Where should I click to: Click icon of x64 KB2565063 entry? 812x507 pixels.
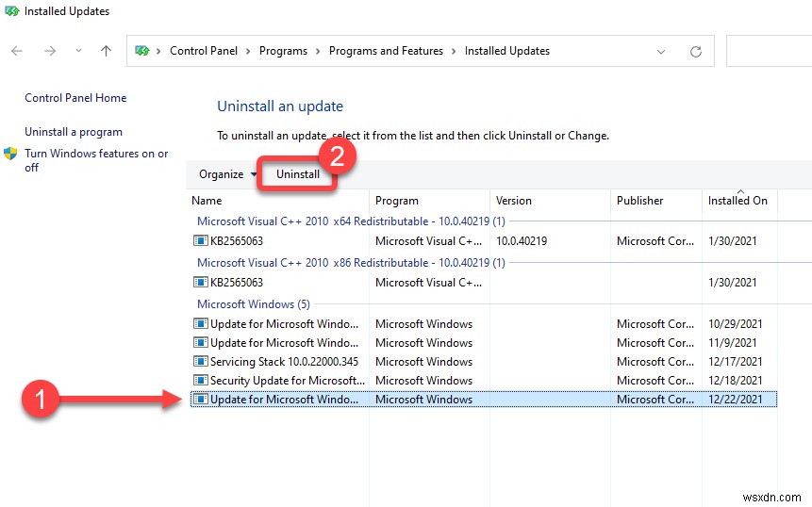[200, 240]
